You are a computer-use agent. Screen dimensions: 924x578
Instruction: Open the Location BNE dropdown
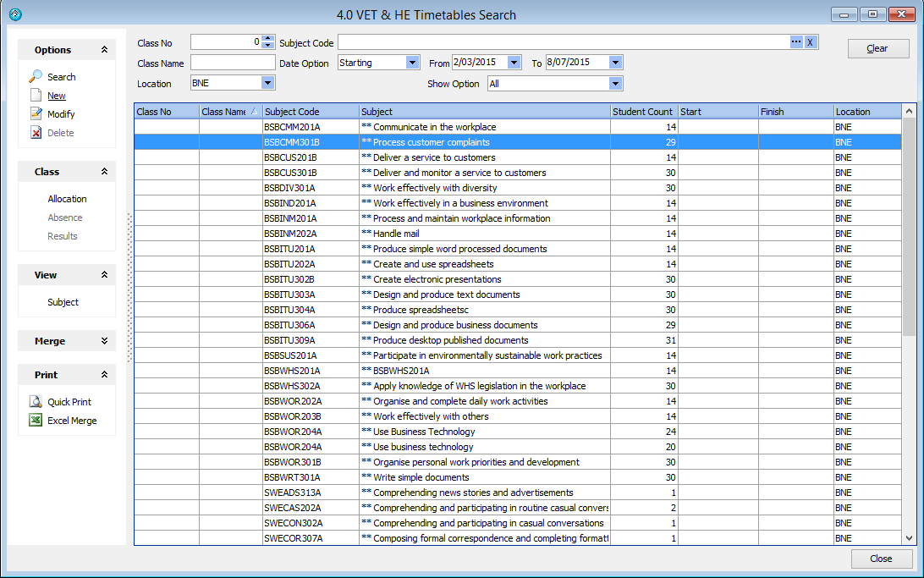pyautogui.click(x=268, y=83)
